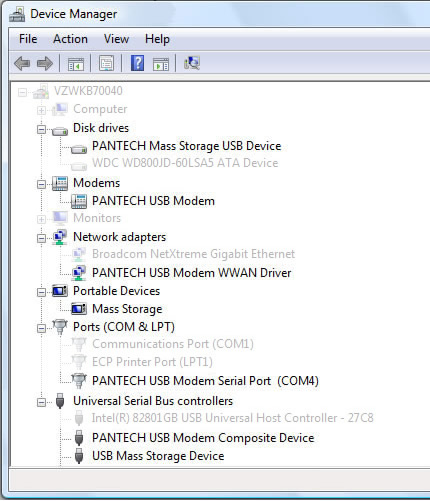Select PANTECH USB Modem Serial Port (COM4)
Screen dimensions: 430x501
pyautogui.click(x=205, y=381)
